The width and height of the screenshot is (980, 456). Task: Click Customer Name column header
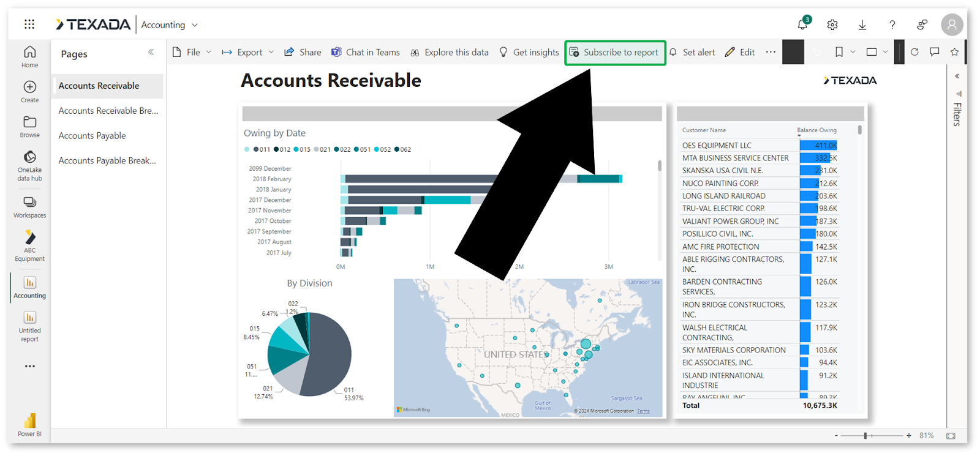pyautogui.click(x=704, y=130)
